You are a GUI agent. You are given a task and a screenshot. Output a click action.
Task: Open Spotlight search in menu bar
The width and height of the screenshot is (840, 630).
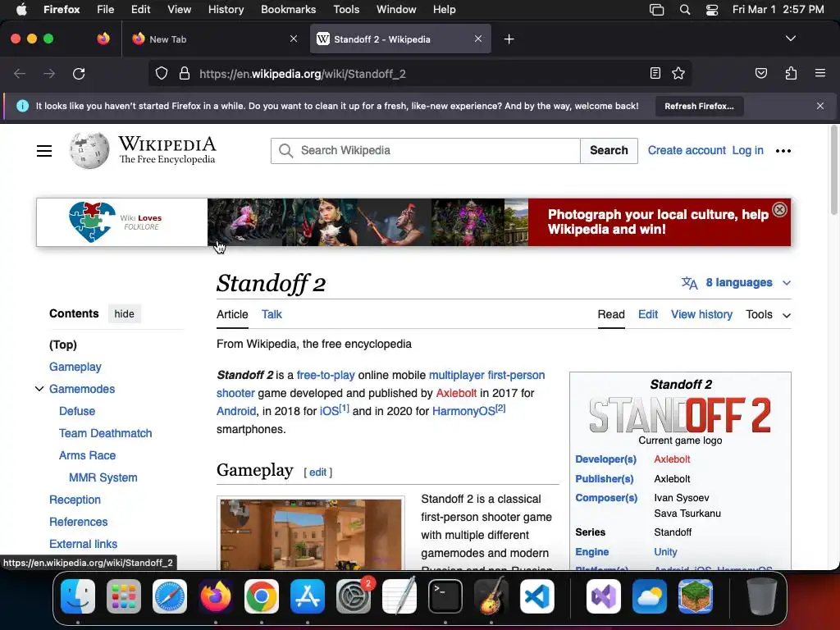click(x=685, y=10)
